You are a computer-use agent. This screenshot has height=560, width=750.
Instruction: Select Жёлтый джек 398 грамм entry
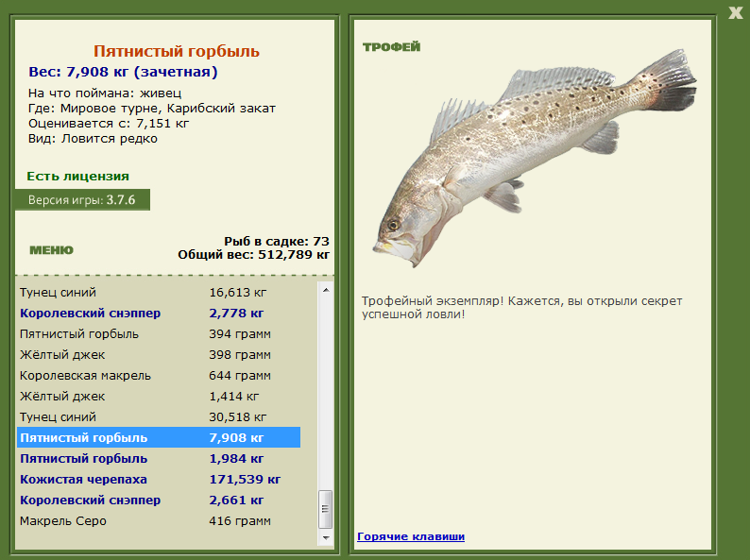159,355
